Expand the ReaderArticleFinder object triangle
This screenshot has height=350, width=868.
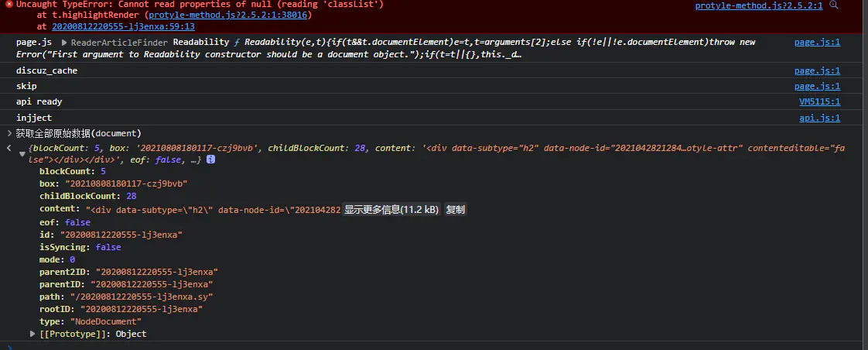point(64,43)
